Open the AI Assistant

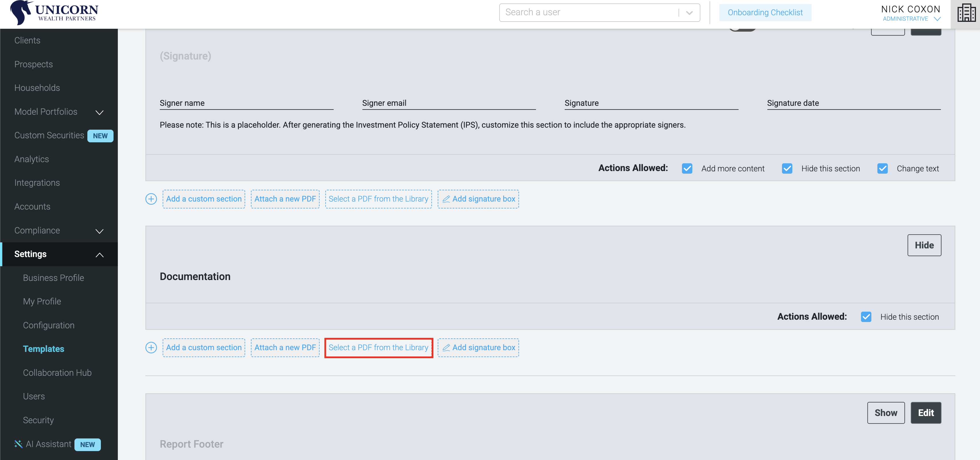(48, 444)
